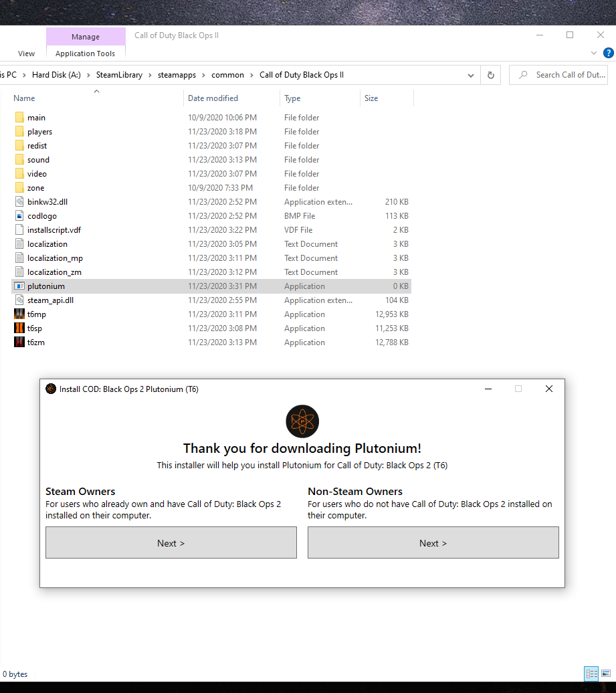Select the video folder icon
The height and width of the screenshot is (693, 616).
[x=19, y=174]
